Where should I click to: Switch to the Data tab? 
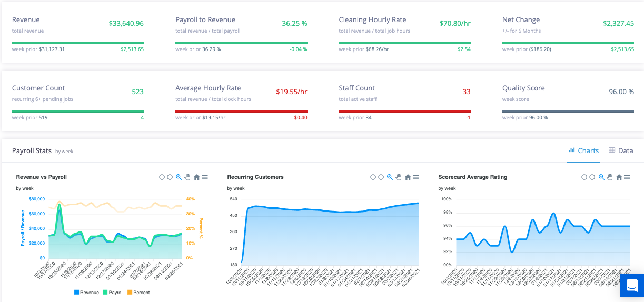coord(621,150)
